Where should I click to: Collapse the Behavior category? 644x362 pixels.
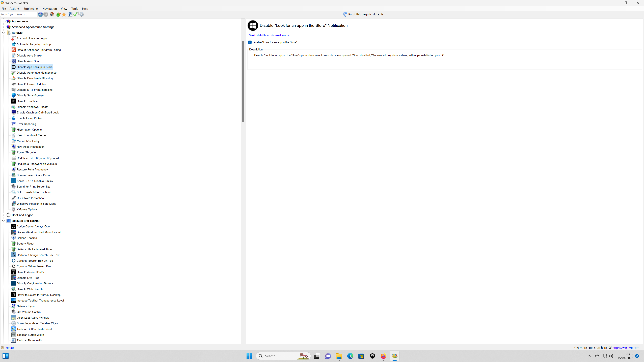tap(3, 33)
